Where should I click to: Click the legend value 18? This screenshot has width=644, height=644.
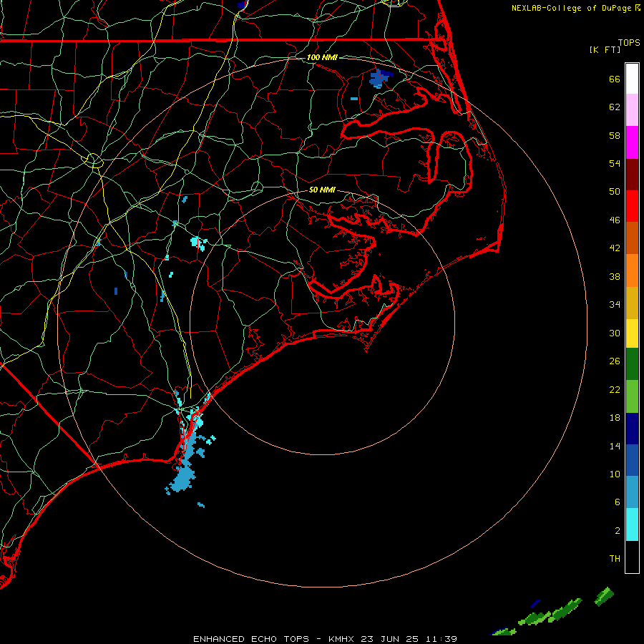(x=615, y=418)
